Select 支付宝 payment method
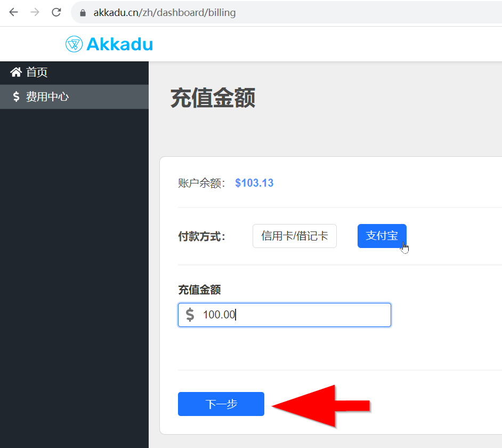 [382, 236]
